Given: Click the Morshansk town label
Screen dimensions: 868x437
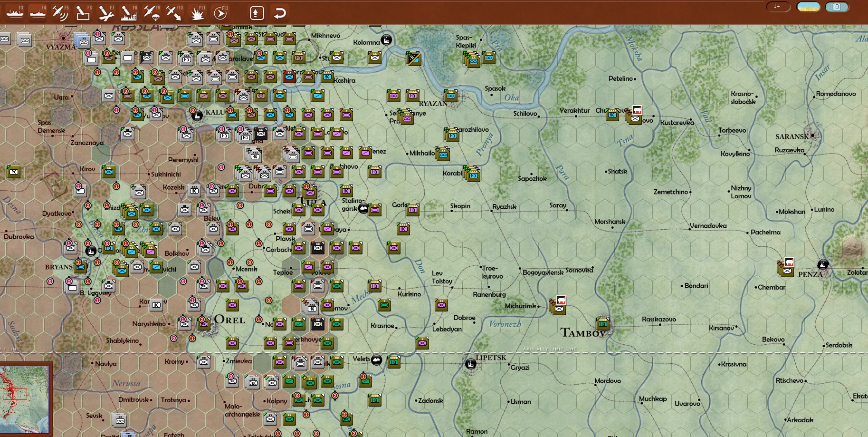Looking at the screenshot, I should [x=610, y=222].
